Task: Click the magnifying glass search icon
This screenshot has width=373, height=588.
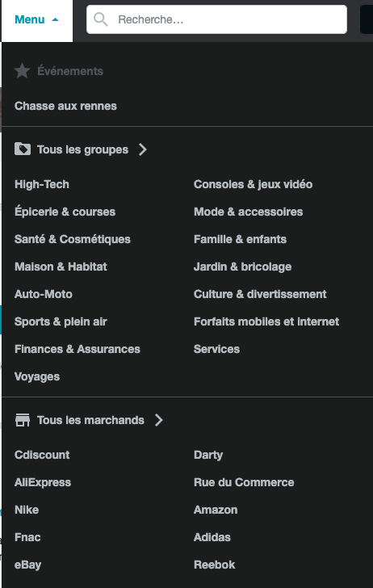Action: pyautogui.click(x=100, y=19)
